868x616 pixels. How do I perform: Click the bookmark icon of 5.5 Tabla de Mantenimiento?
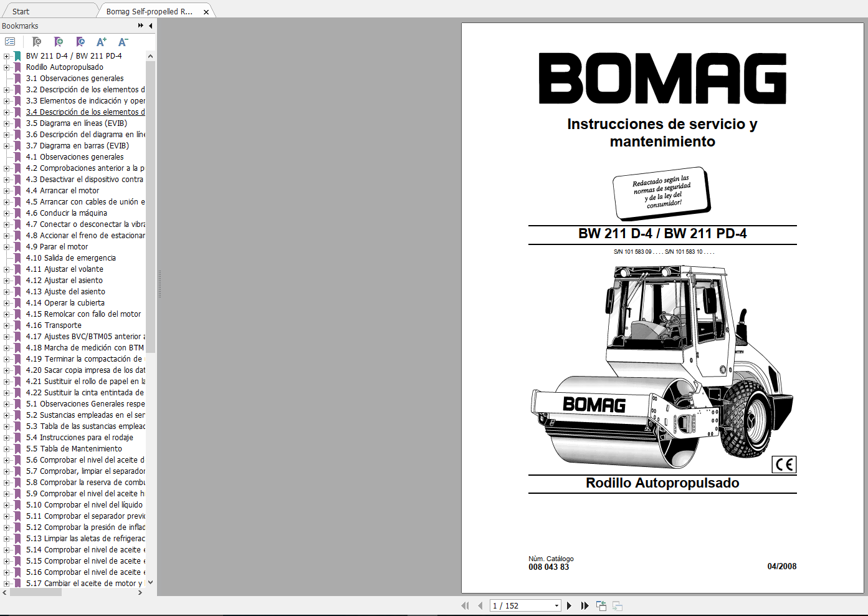tap(17, 448)
